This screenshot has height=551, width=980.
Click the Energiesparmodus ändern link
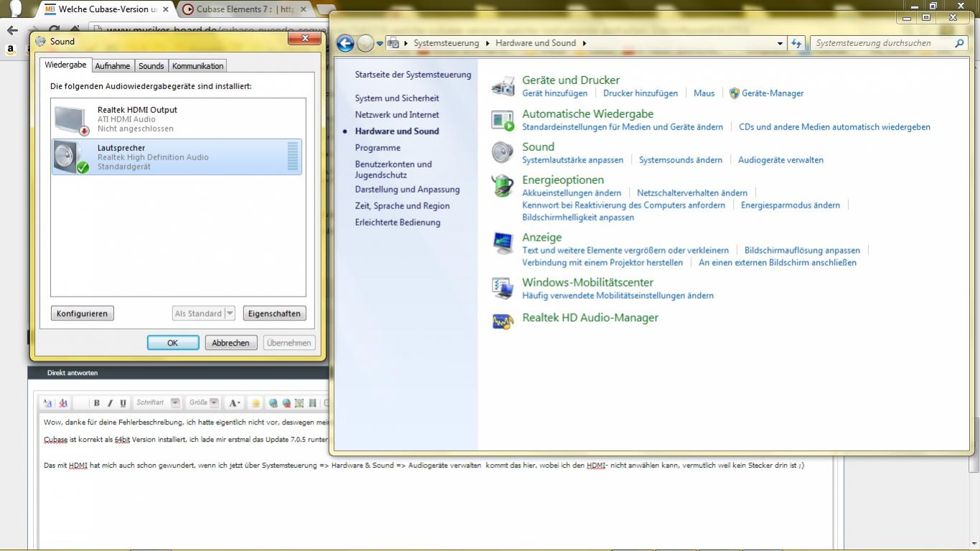[x=790, y=205]
